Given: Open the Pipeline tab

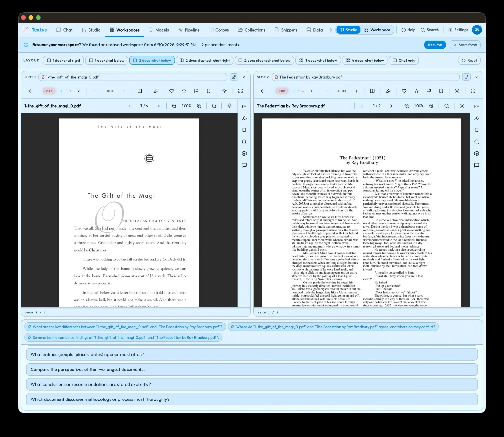Looking at the screenshot, I should coord(189,30).
